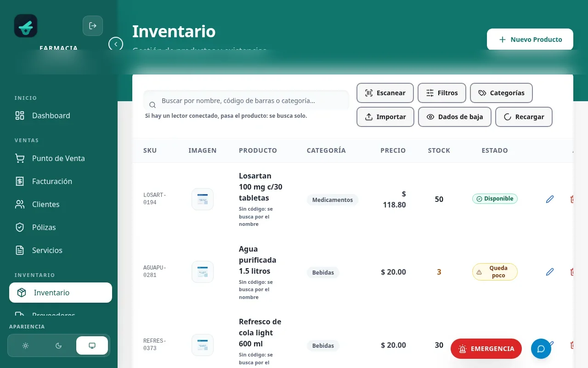Show Dados de baja products

point(455,117)
